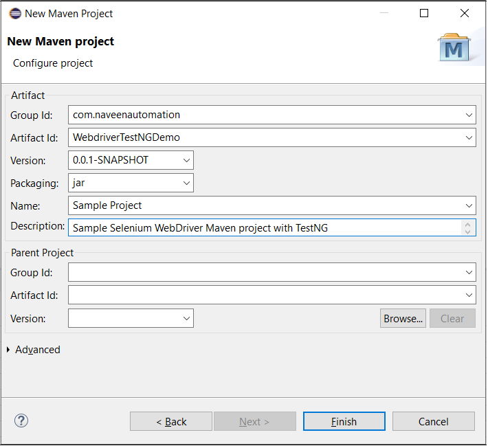488x448 pixels.
Task: Click the Description field scroll up arrow
Action: coord(467,224)
